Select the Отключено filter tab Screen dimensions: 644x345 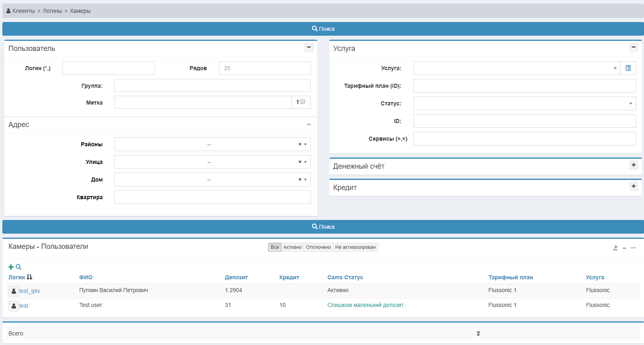[x=318, y=247]
